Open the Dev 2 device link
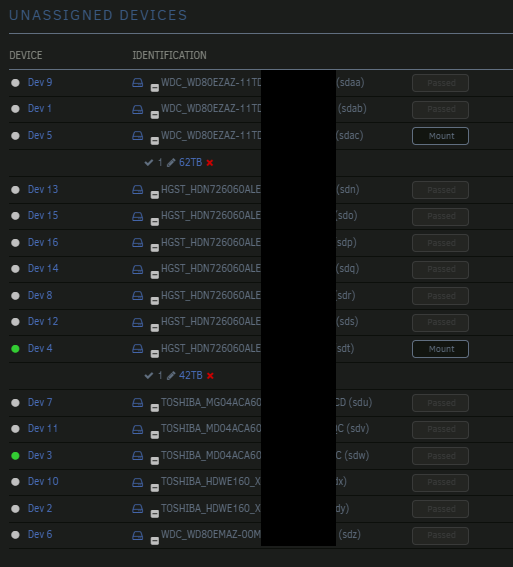Screen dimensions: 513x567 (x=40, y=508)
